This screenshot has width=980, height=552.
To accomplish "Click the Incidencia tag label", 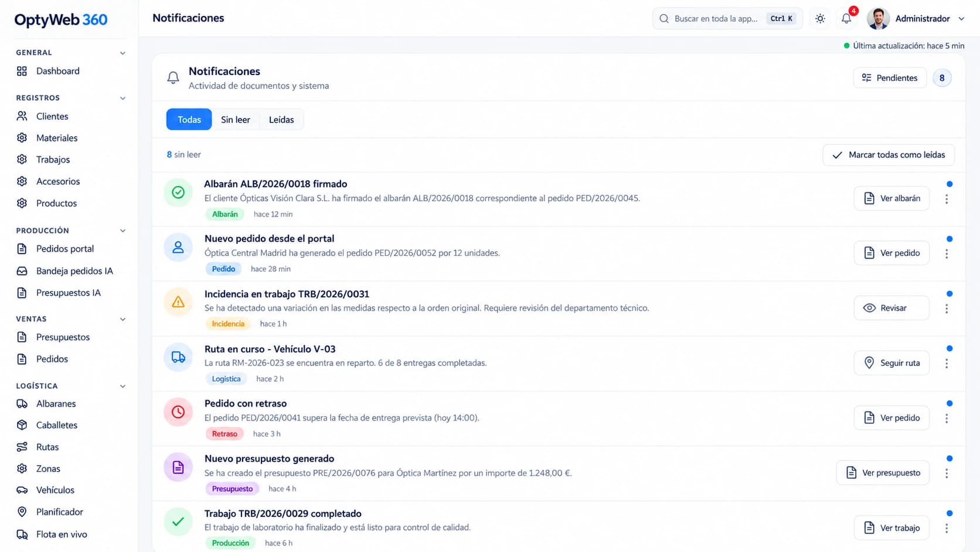I will click(x=228, y=324).
